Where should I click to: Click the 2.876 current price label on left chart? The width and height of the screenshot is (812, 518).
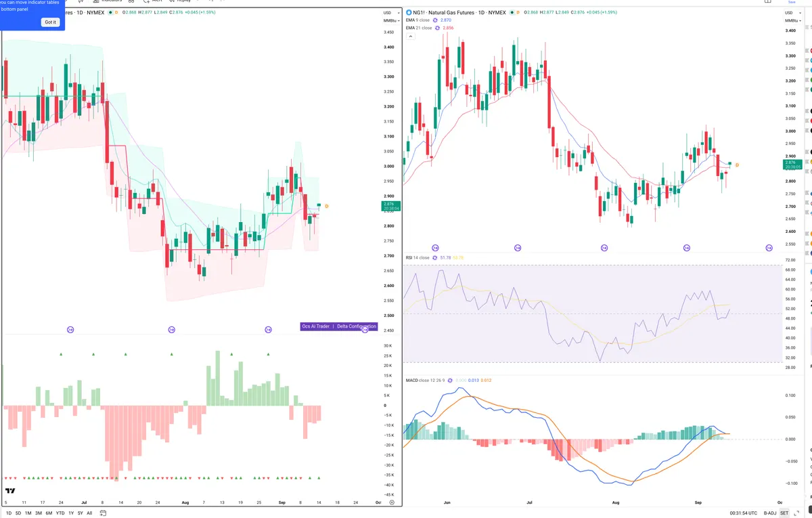pyautogui.click(x=392, y=207)
